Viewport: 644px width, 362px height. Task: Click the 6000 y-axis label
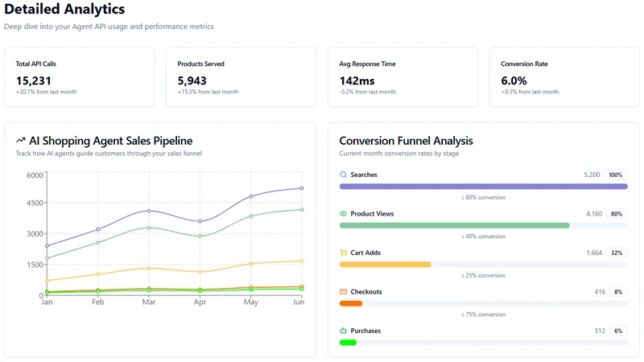coord(35,175)
